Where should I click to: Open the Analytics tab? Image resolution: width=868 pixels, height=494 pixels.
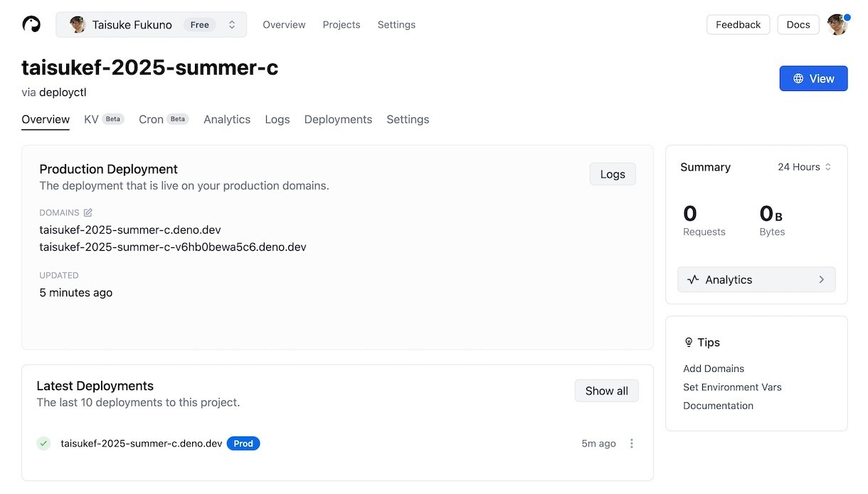227,119
